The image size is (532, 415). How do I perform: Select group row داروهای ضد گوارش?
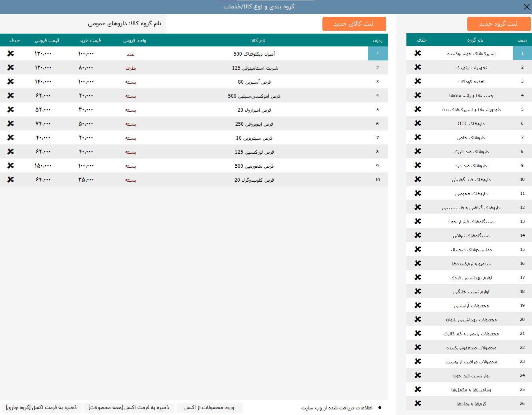pos(469,179)
